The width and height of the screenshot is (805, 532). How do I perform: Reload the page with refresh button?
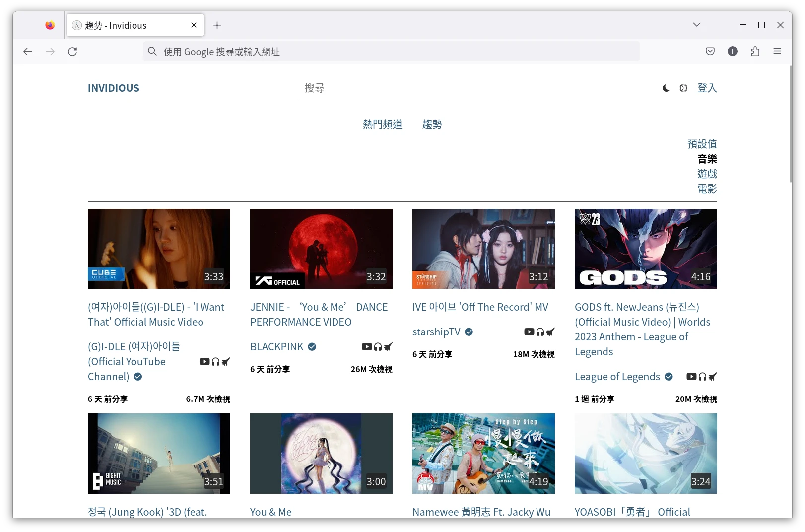(72, 51)
